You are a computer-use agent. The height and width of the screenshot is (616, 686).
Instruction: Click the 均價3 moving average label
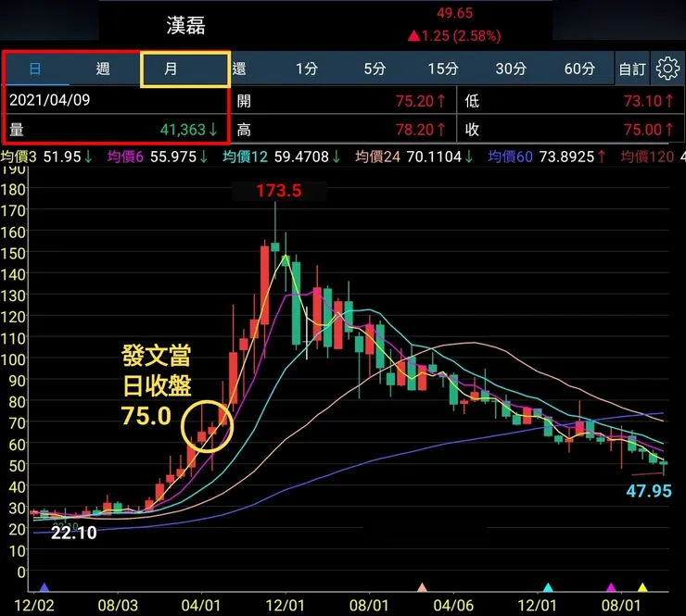(19, 157)
